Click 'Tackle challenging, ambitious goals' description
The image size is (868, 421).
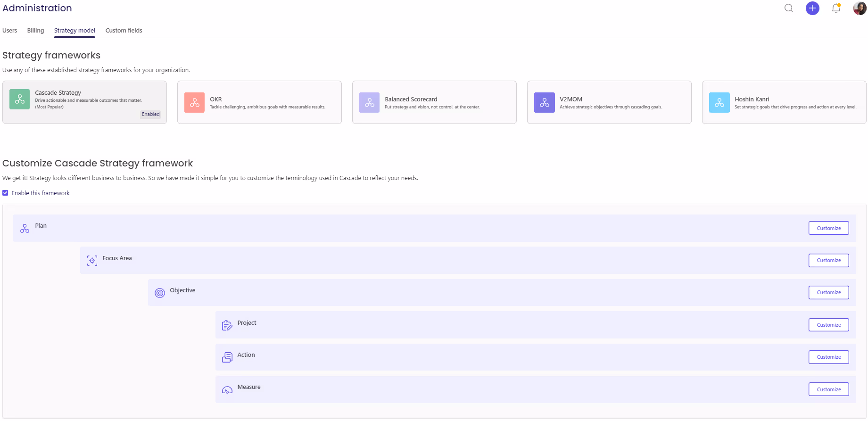[267, 107]
